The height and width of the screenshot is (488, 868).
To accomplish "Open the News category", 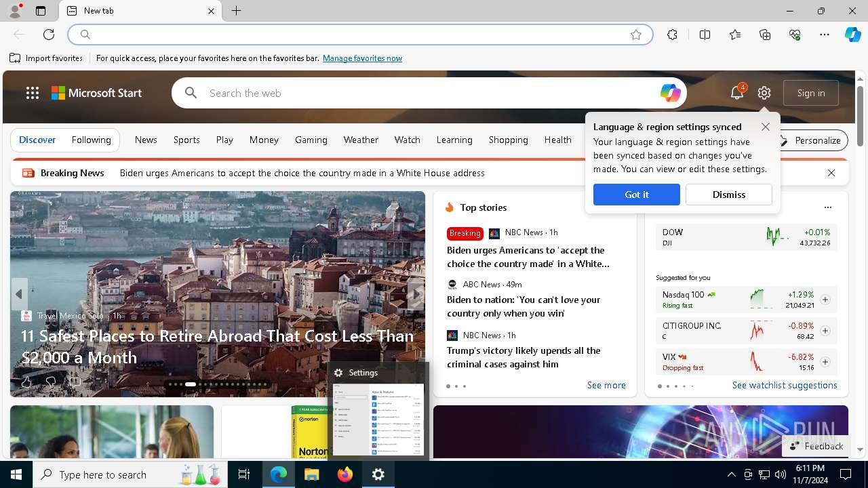I will click(146, 140).
